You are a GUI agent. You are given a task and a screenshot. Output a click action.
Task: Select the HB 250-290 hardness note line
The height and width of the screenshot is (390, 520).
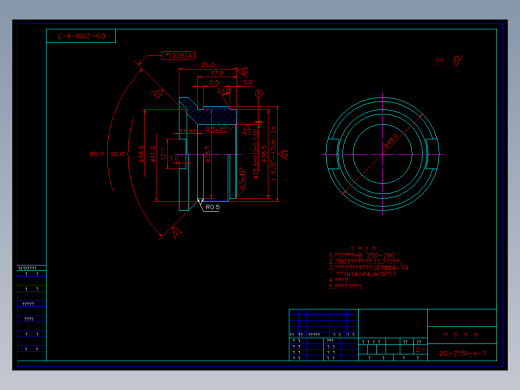tap(362, 255)
